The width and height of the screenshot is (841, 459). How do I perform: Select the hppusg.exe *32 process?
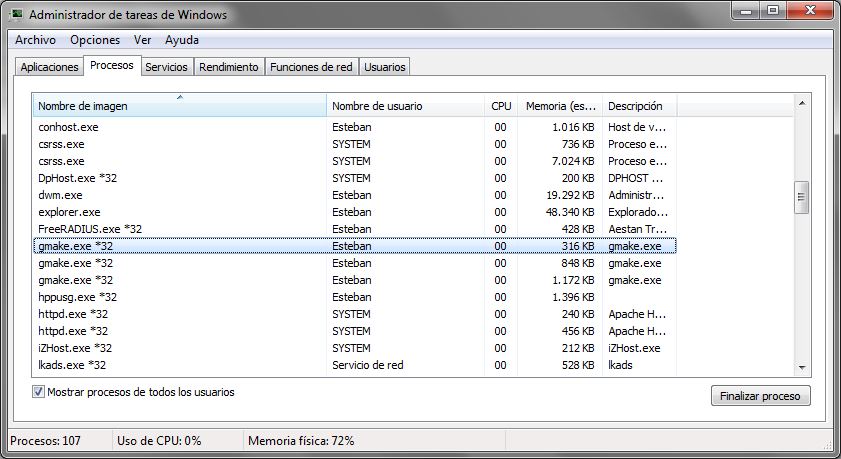355,297
